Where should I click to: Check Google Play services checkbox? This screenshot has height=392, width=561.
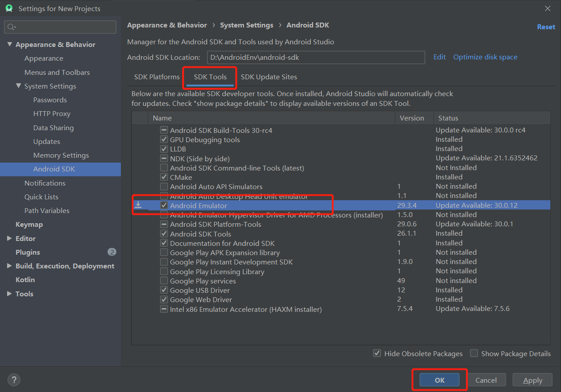coord(164,281)
